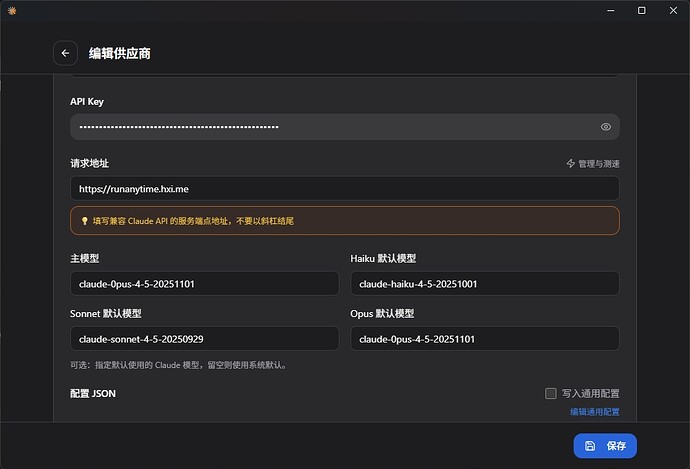Open 管理与测速 link
Screen dimensions: 690x469
pos(598,164)
